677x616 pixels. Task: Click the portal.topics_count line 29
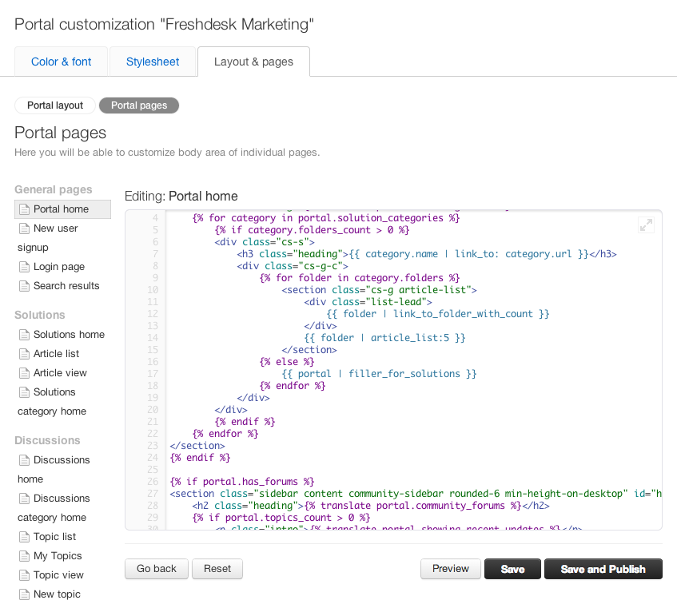tap(281, 518)
